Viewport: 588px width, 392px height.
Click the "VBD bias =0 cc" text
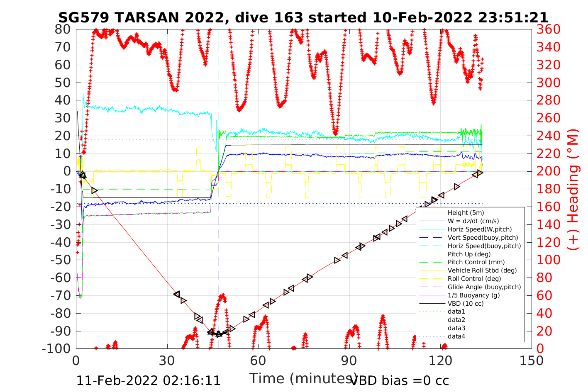tap(400, 380)
